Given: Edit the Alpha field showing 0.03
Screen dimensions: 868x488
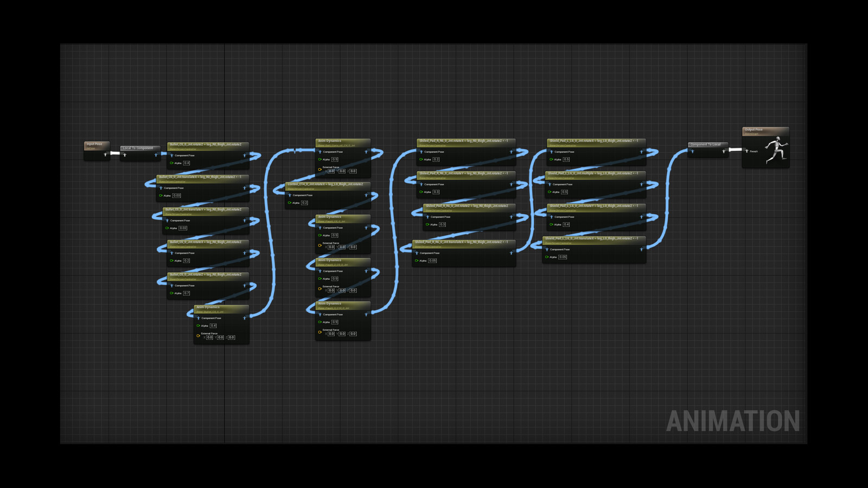Looking at the screenshot, I should pos(177,196).
